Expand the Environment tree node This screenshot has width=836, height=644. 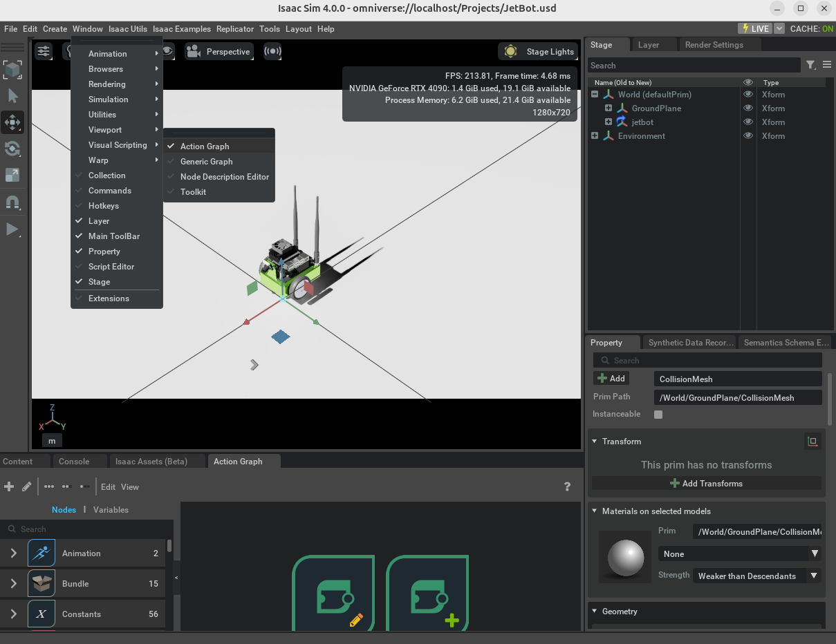tap(595, 135)
